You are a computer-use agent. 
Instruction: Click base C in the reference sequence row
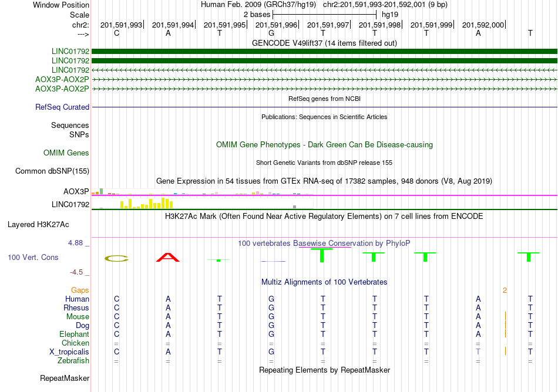(116, 33)
